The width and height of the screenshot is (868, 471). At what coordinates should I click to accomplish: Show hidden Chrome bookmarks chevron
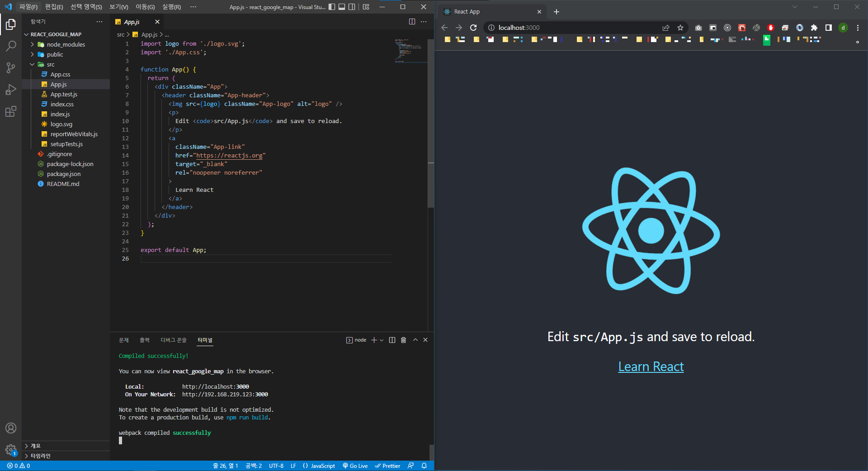point(857,42)
